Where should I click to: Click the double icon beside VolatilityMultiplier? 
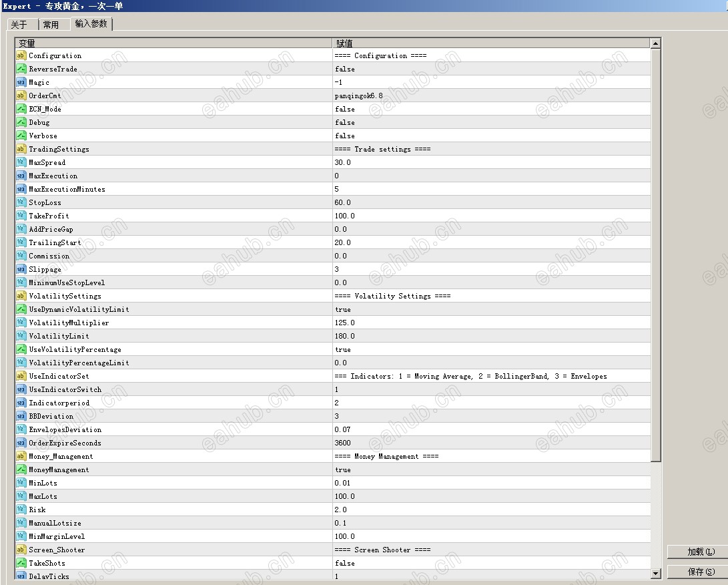tap(21, 323)
